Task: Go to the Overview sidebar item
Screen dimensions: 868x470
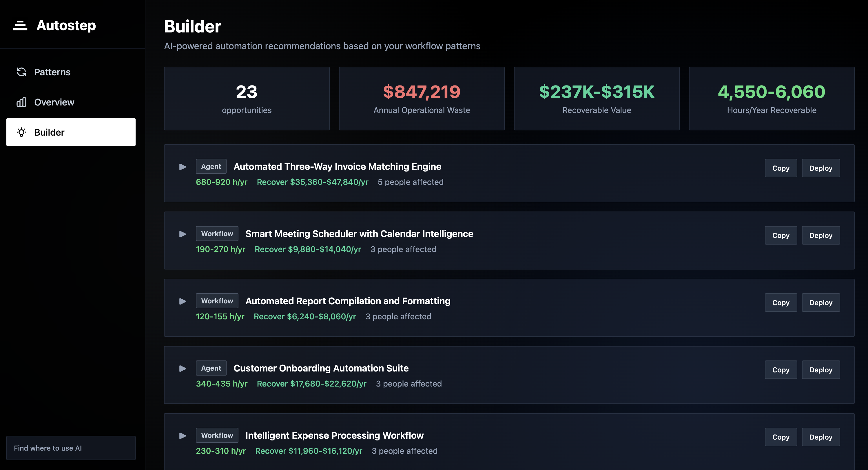Action: pos(54,102)
